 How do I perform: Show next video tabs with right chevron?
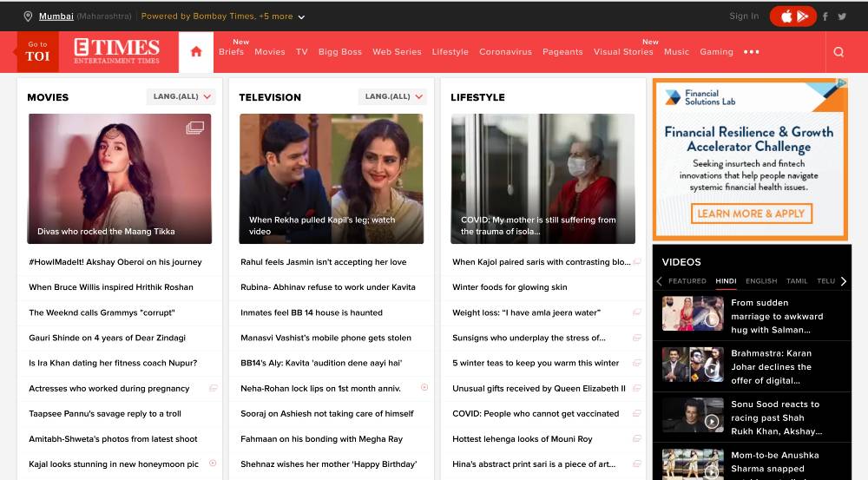click(x=843, y=281)
